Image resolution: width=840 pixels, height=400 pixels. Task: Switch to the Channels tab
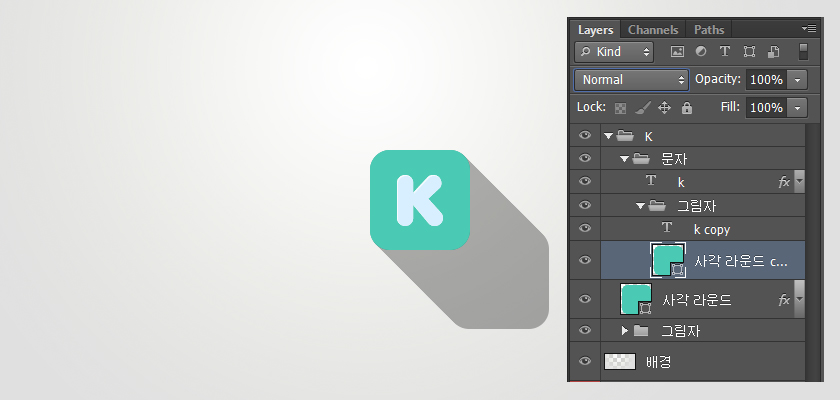(x=653, y=30)
